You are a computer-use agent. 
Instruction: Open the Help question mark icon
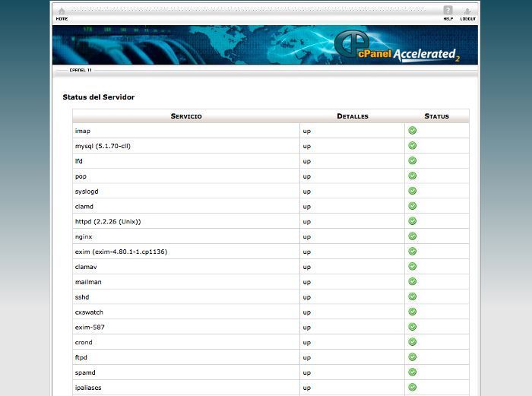tap(448, 11)
